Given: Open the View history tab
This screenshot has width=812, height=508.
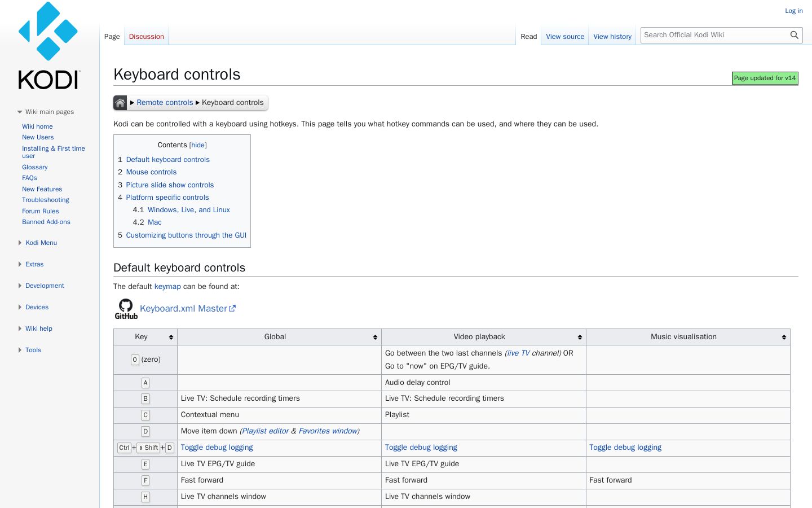Looking at the screenshot, I should click(612, 37).
